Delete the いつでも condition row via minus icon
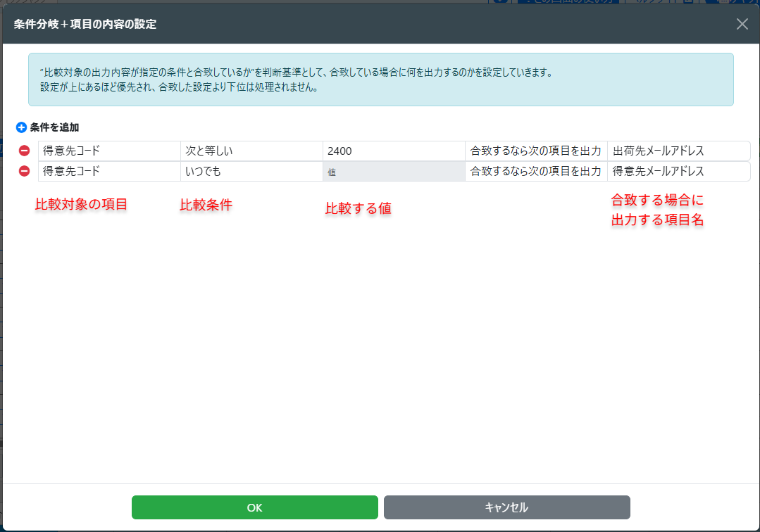 [24, 171]
